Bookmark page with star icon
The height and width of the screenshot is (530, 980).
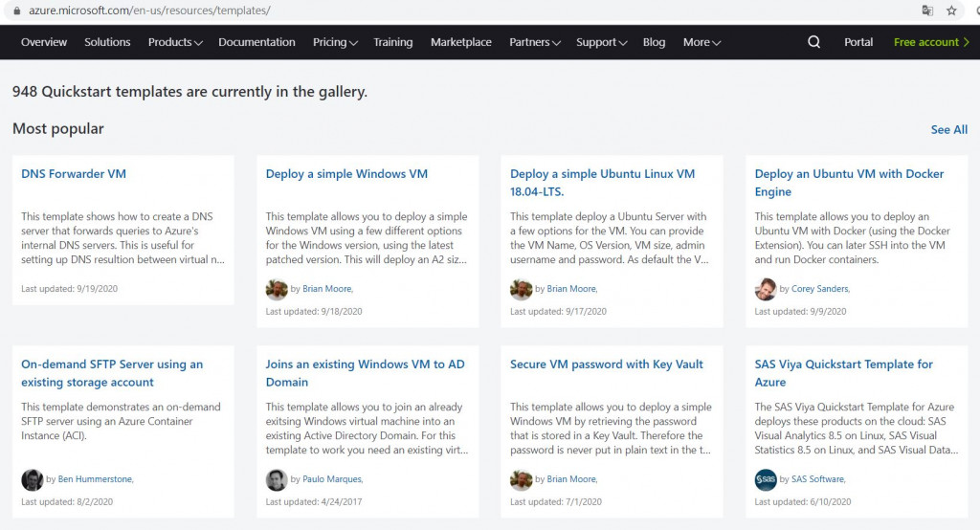(x=951, y=11)
